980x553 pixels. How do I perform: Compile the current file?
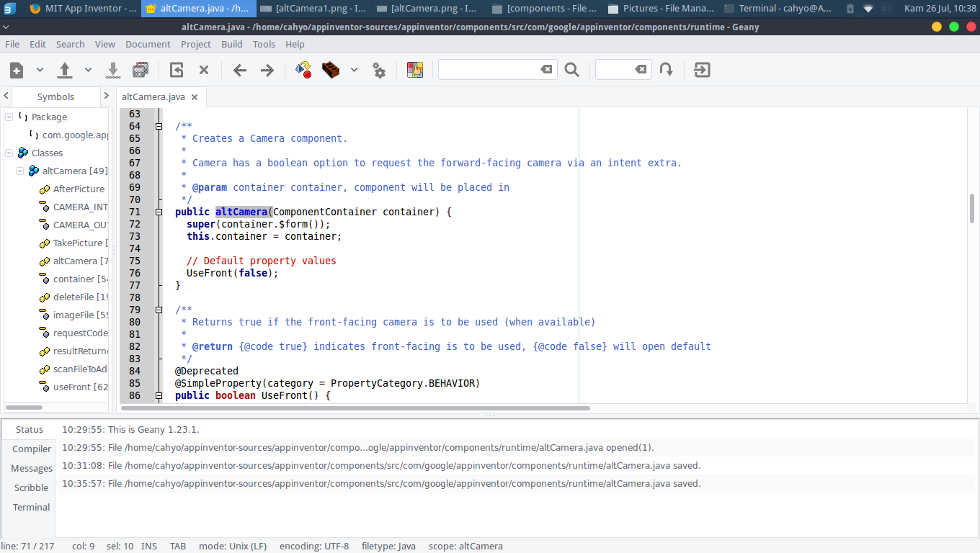(303, 70)
